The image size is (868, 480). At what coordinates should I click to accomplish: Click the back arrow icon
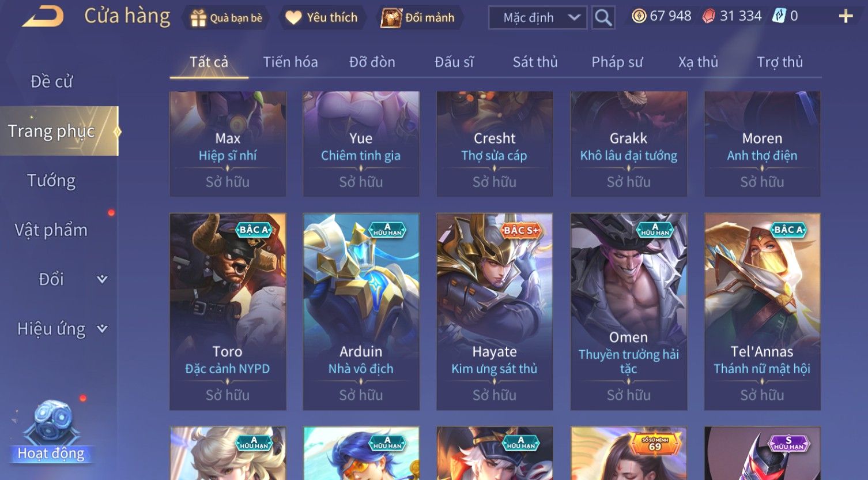click(x=43, y=17)
